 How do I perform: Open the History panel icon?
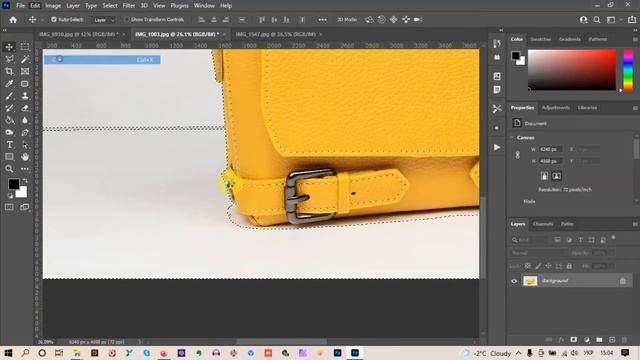[497, 44]
